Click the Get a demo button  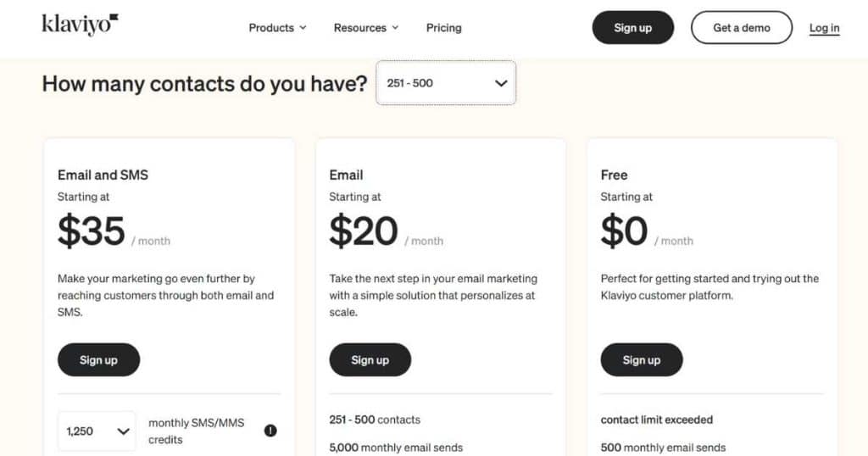coord(741,28)
